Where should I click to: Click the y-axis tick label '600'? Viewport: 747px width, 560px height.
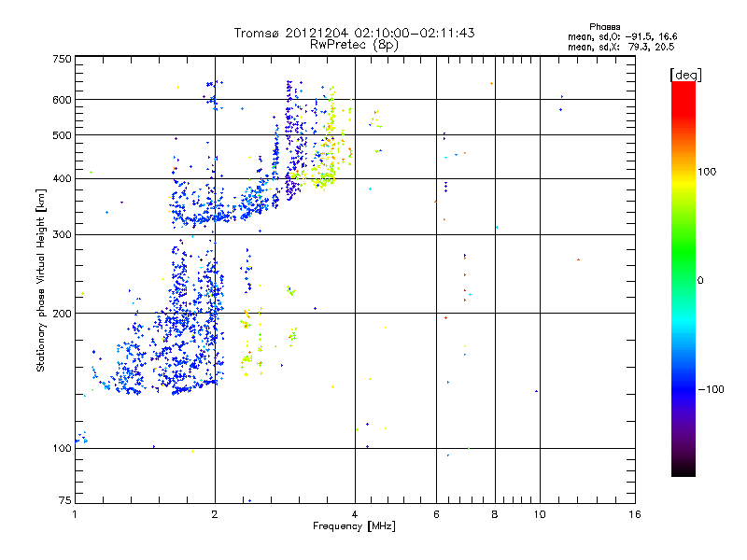[63, 100]
